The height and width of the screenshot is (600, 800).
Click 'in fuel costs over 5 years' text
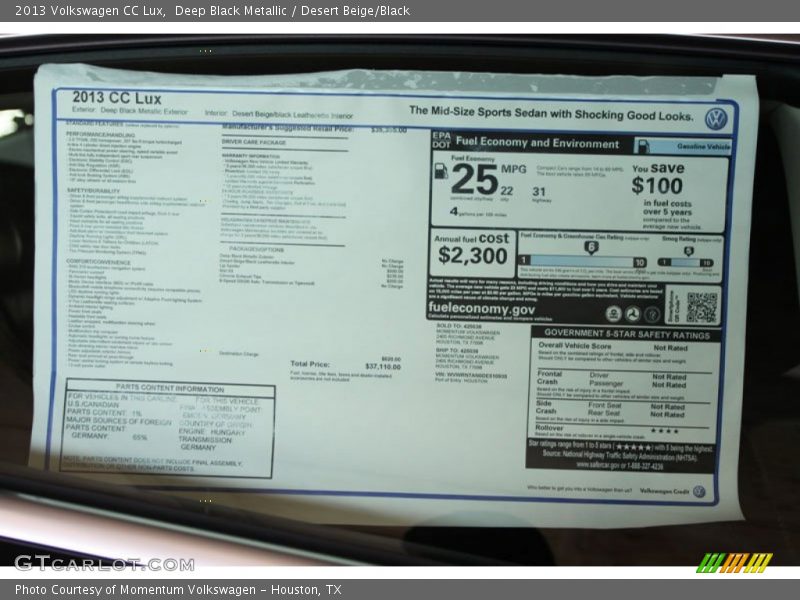668,207
